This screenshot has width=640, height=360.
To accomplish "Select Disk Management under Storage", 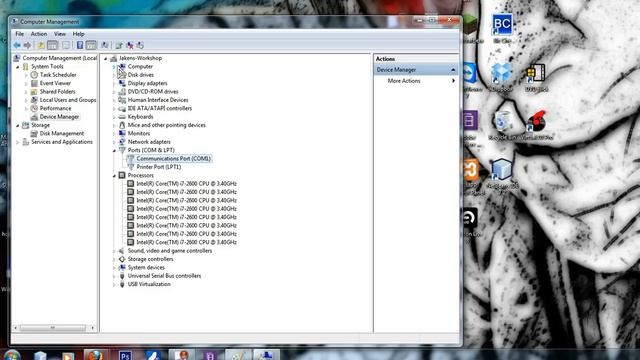I will coord(62,133).
